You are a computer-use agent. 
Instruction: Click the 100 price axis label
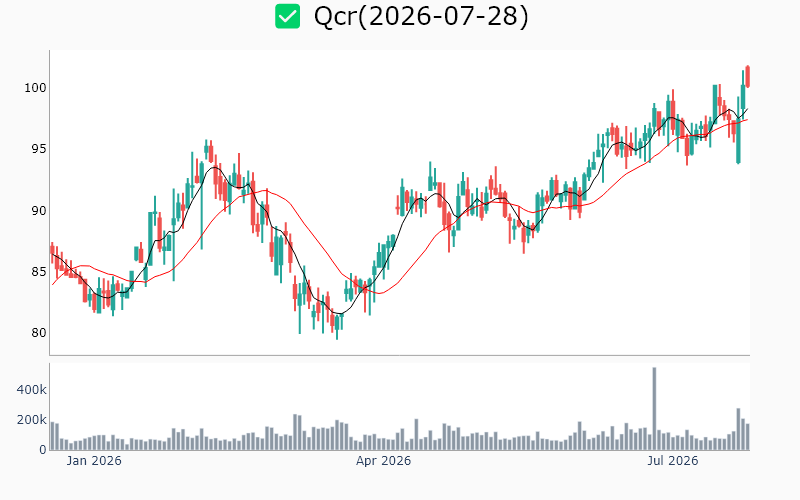coord(35,88)
